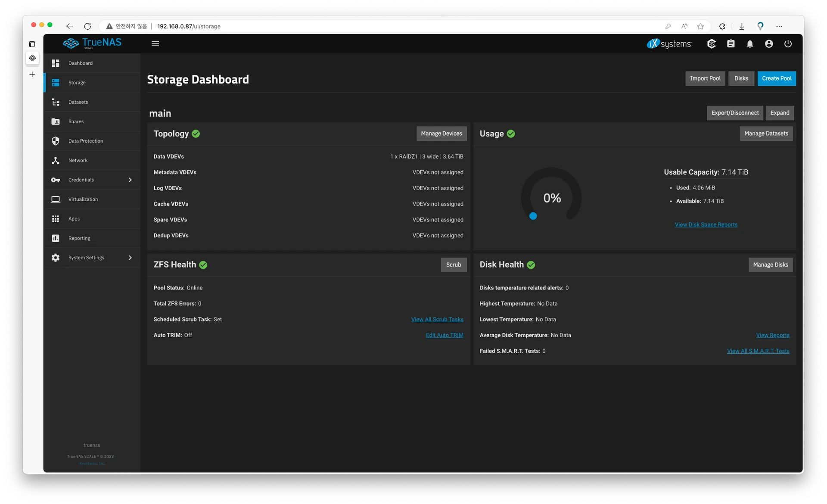
Task: Click the Apps grid icon
Action: 56,219
